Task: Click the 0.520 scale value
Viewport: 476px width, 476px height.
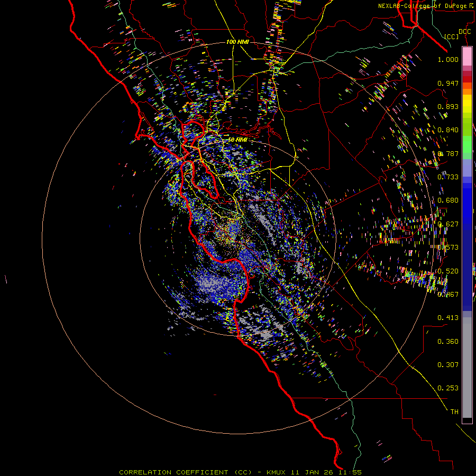Action: coord(448,271)
